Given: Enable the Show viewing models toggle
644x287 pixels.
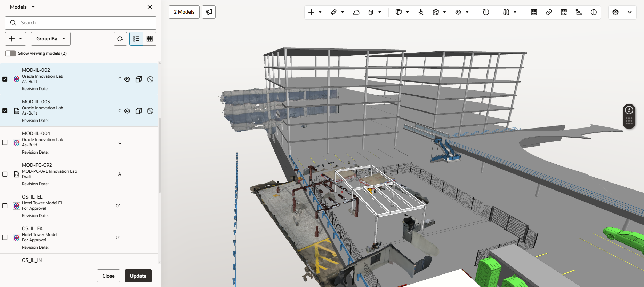Looking at the screenshot, I should point(10,53).
